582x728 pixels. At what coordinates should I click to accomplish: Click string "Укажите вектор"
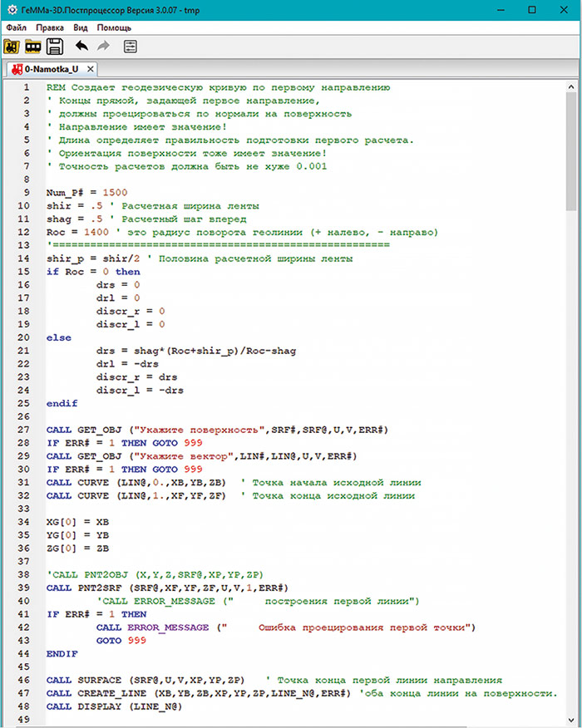[184, 456]
